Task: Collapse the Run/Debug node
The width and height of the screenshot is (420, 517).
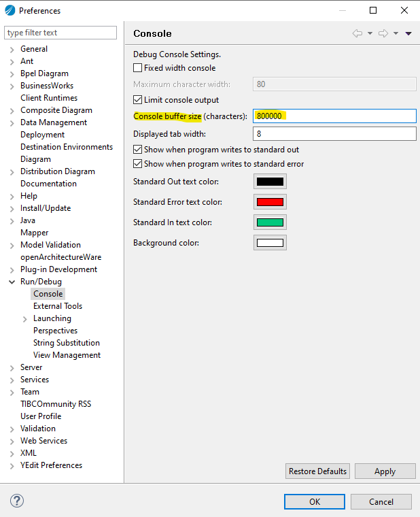Action: (x=12, y=282)
